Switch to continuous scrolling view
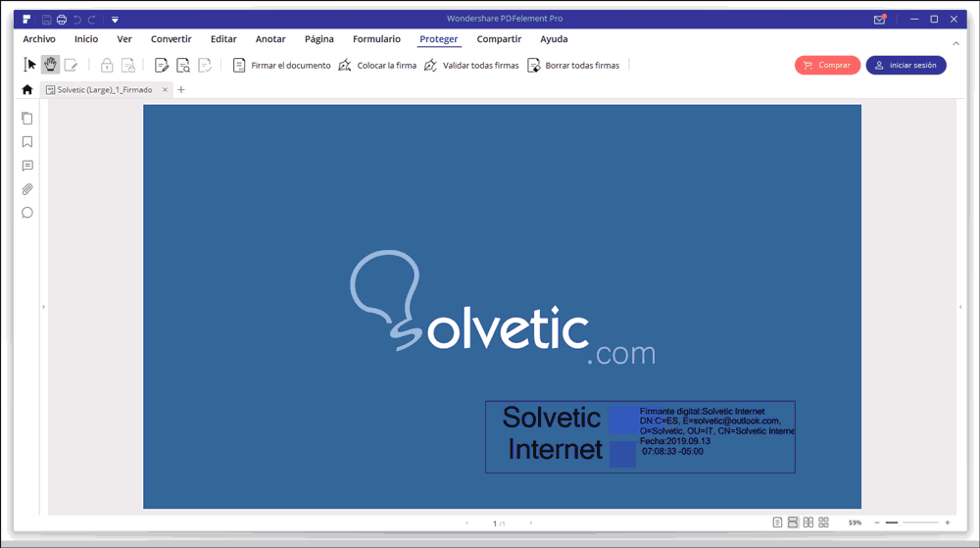The image size is (980, 548). [793, 523]
